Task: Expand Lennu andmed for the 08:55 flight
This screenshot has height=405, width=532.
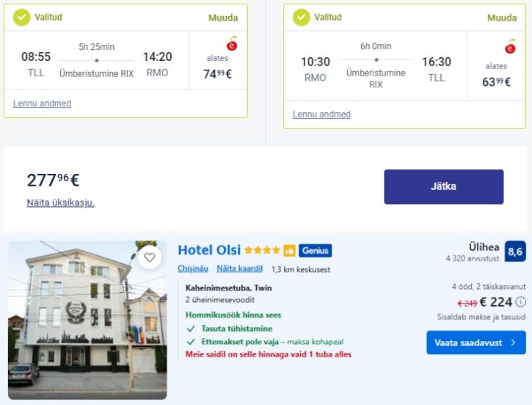Action: pos(42,103)
